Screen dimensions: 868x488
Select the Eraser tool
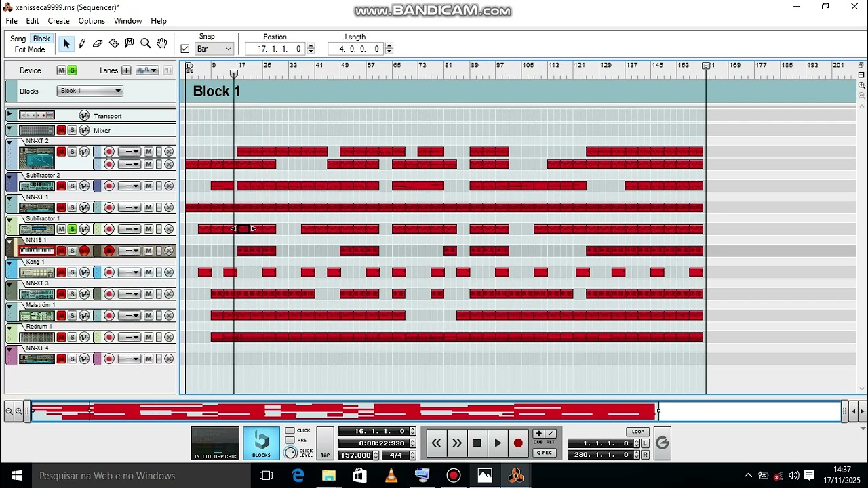tap(98, 43)
